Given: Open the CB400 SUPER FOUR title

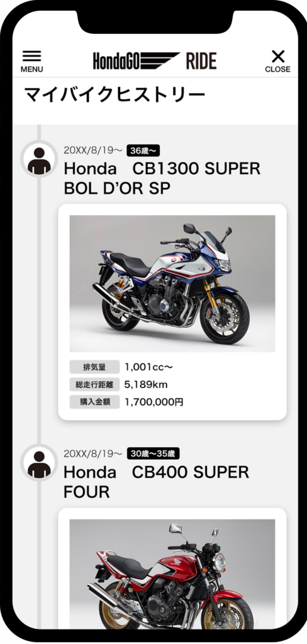Looking at the screenshot, I should (156, 482).
